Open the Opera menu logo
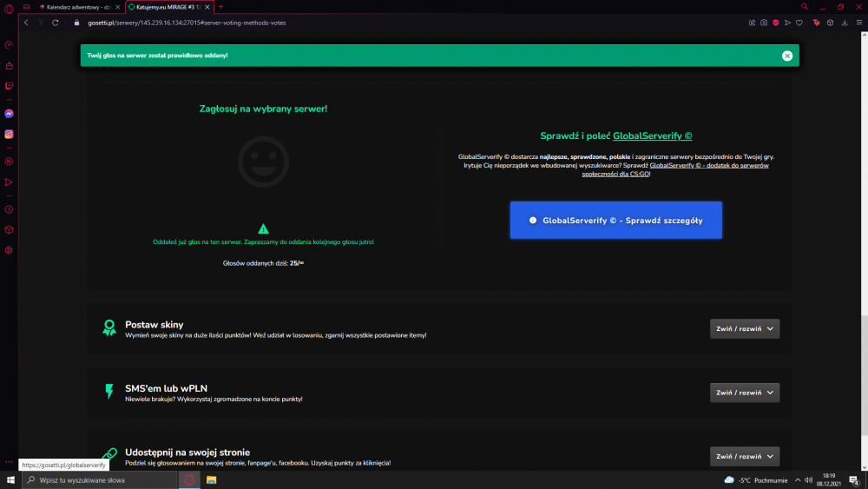This screenshot has height=489, width=868. coord(9,8)
